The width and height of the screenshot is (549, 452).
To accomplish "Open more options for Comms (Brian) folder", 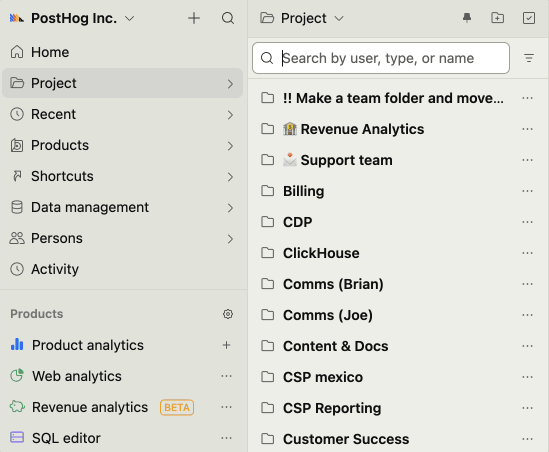I will pyautogui.click(x=527, y=284).
